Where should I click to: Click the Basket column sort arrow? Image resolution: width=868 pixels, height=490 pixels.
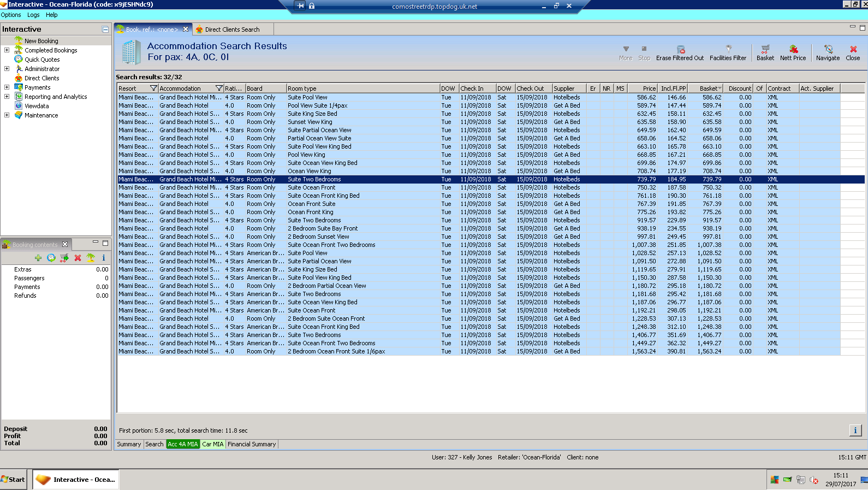click(x=720, y=88)
